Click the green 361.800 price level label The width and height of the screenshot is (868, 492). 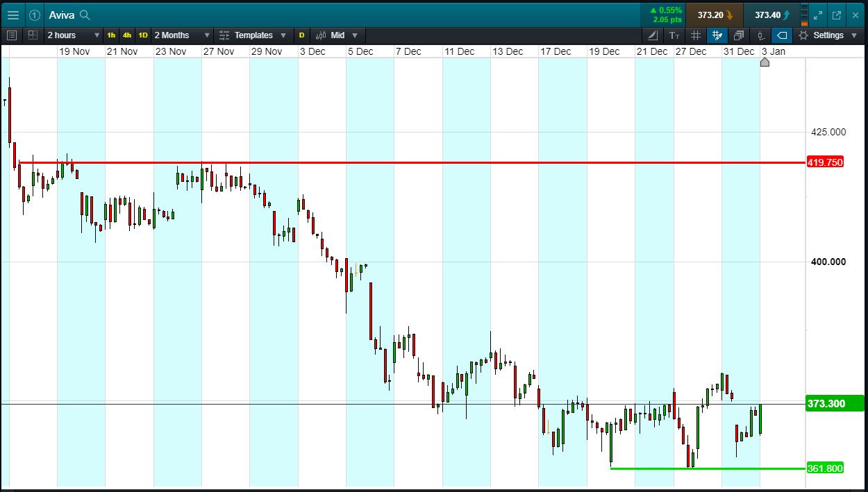[x=825, y=468]
